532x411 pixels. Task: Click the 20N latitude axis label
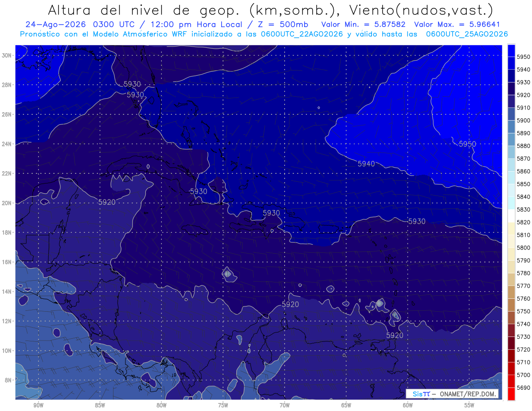tap(7, 203)
